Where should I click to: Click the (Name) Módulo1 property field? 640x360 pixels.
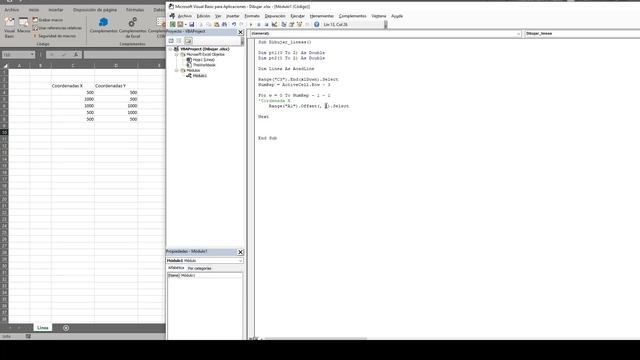coord(204,276)
